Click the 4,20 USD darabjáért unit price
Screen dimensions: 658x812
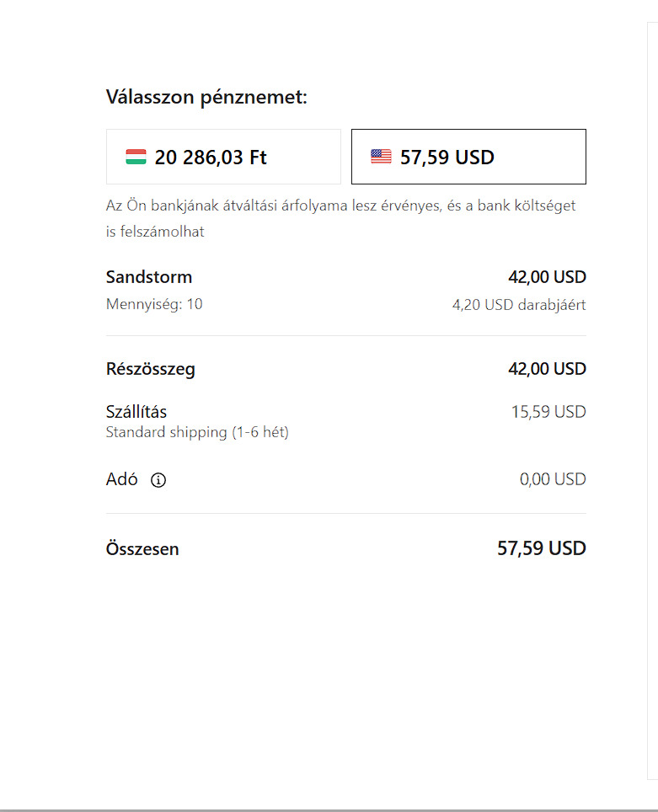click(x=518, y=305)
